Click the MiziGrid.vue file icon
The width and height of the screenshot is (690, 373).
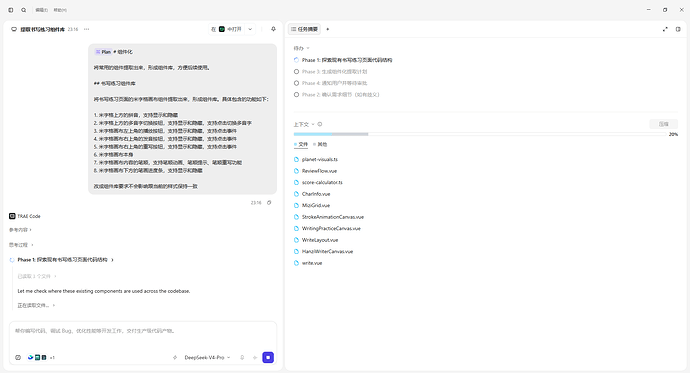296,205
